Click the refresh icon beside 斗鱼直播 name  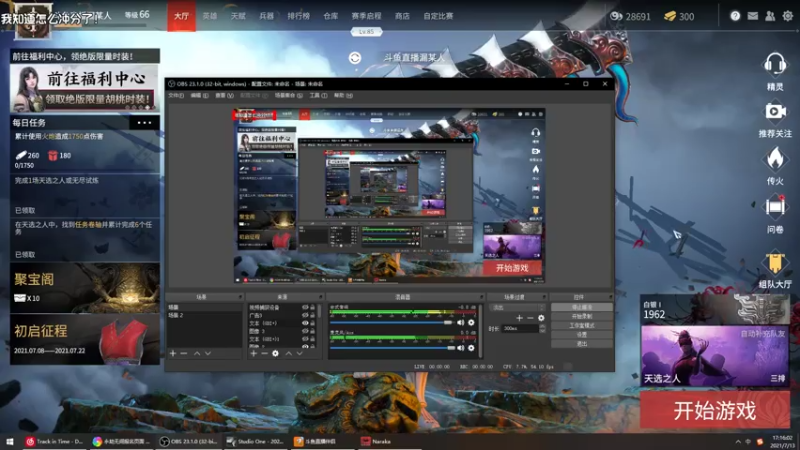point(355,58)
